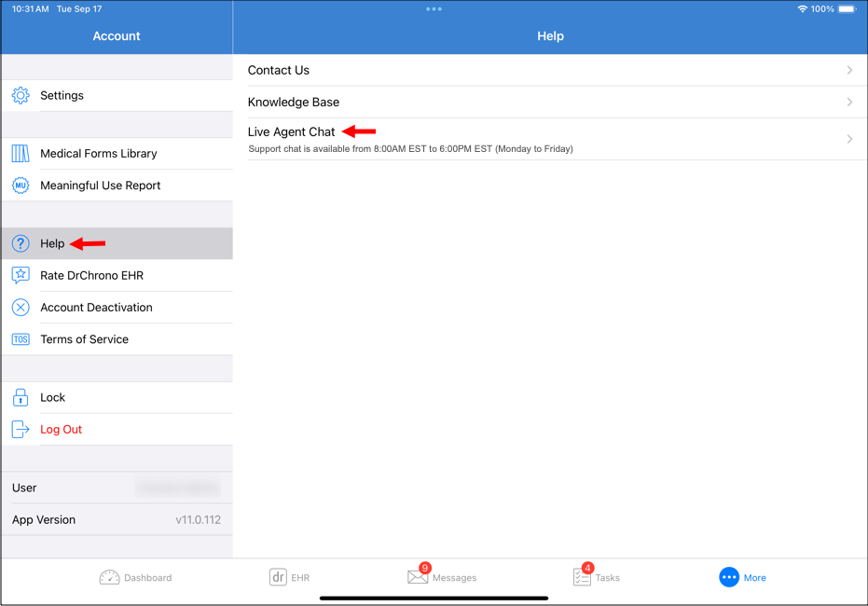Screen dimensions: 868x606
Task: Switch to the Messages tab label
Action: [454, 578]
